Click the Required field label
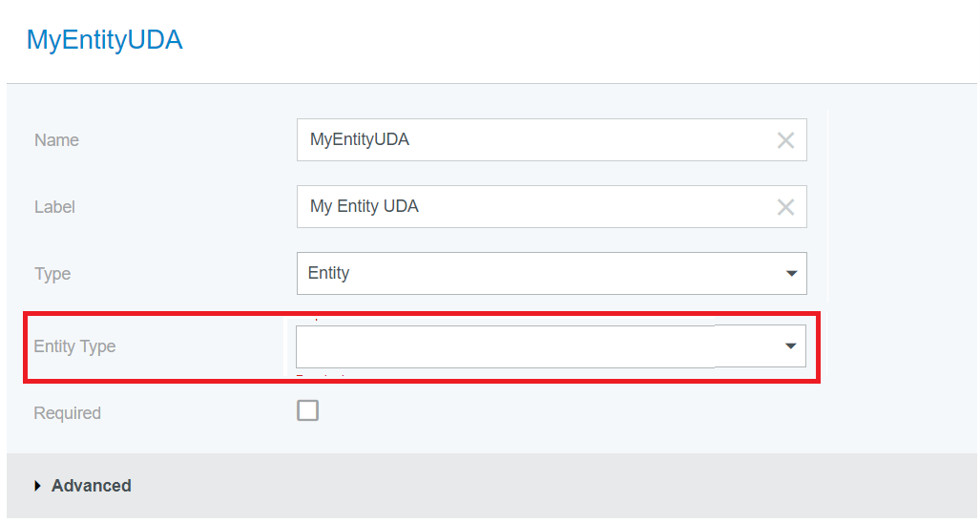 coord(67,413)
